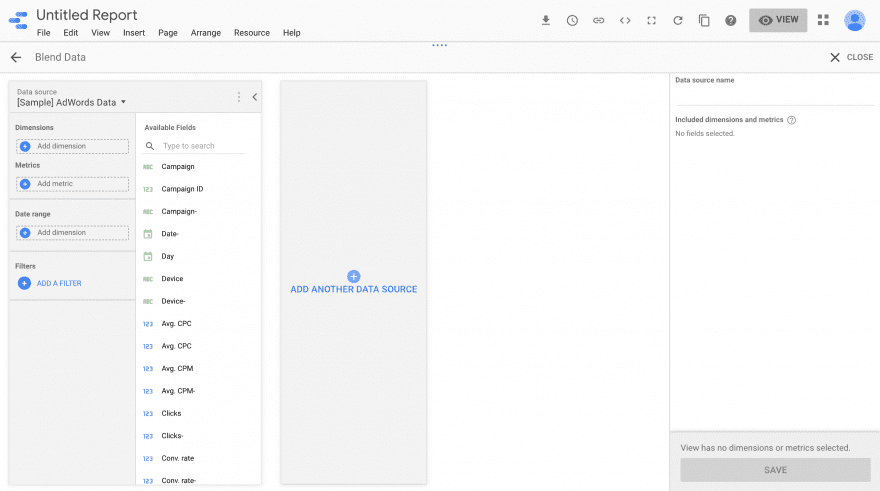Viewport: 880px width, 491px height.
Task: Collapse the data source panel chevron
Action: click(x=254, y=97)
